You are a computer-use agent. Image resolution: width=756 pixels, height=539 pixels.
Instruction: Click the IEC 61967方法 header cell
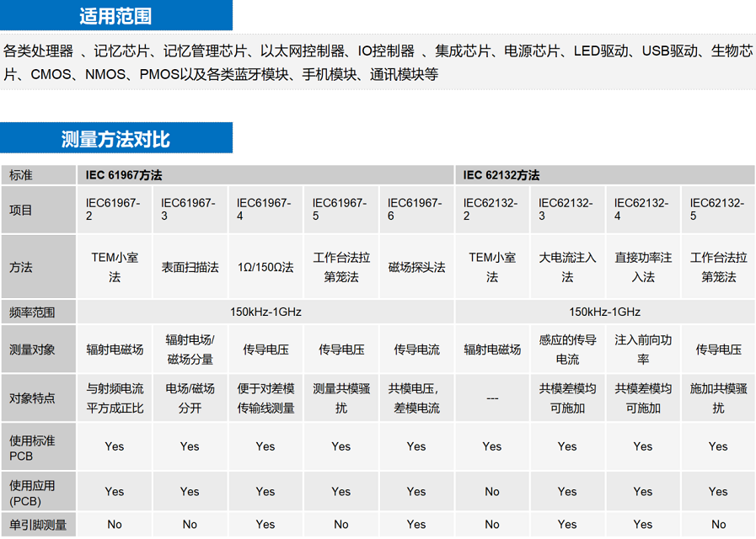265,175
